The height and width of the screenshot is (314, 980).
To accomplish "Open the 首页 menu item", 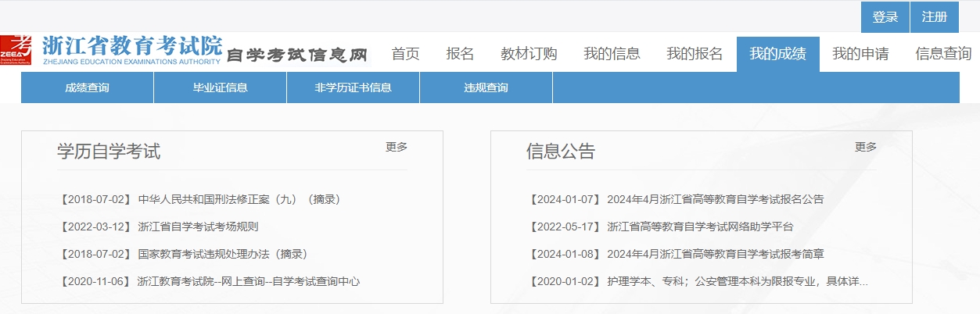I will pyautogui.click(x=405, y=54).
